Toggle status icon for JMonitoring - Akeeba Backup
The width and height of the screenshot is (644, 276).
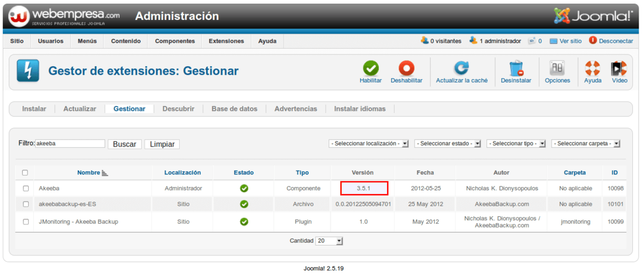(x=244, y=222)
